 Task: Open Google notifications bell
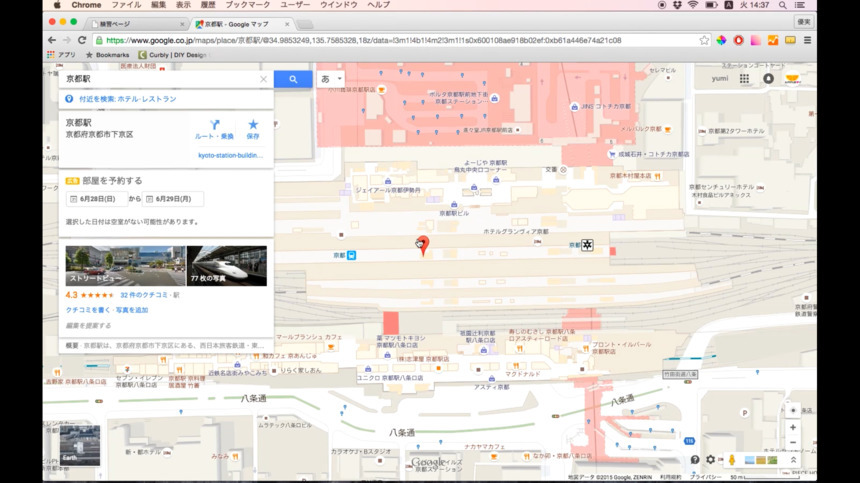pos(768,79)
